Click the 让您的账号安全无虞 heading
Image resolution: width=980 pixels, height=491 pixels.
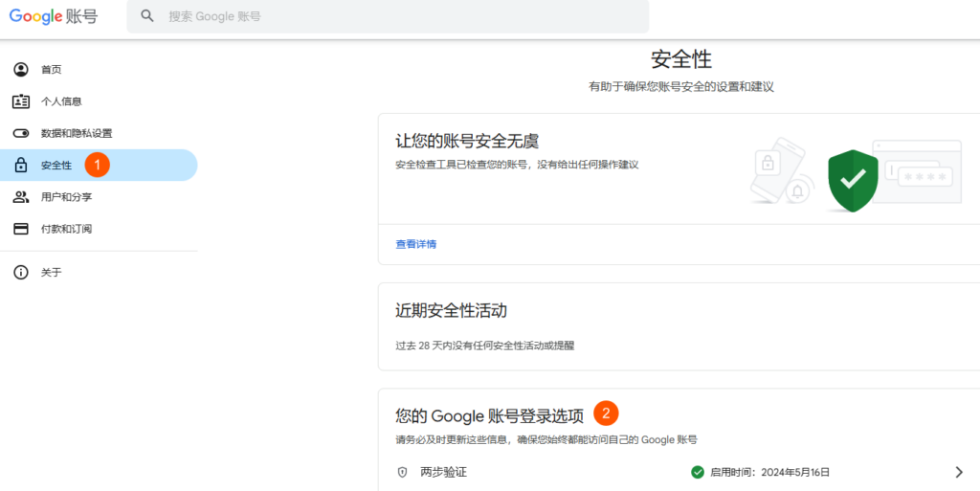467,142
